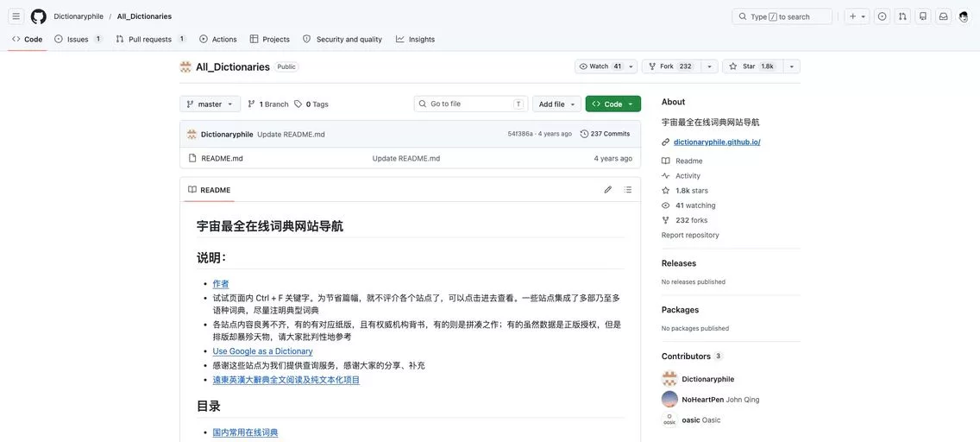The width and height of the screenshot is (980, 442).
Task: Open the Actions tab
Action: point(218,40)
